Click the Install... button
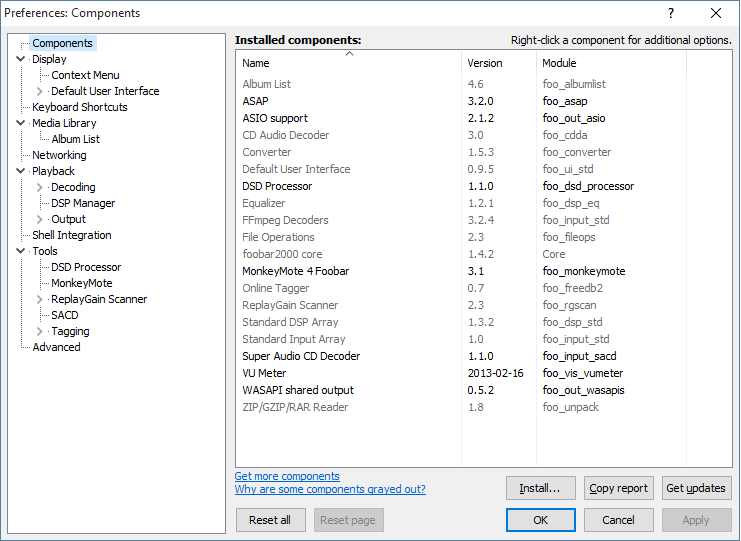This screenshot has height=541, width=741. pyautogui.click(x=541, y=488)
